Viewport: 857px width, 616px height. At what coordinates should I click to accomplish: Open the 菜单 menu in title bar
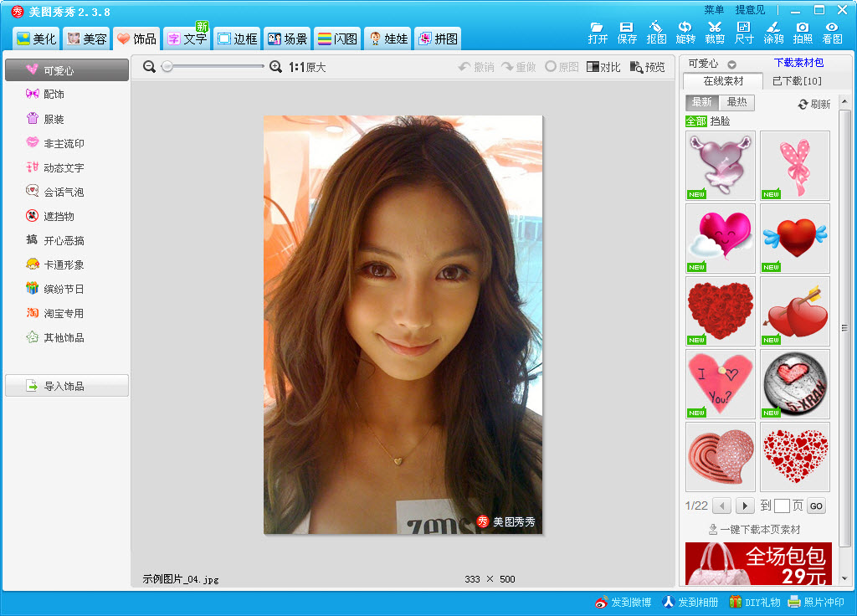pos(714,10)
